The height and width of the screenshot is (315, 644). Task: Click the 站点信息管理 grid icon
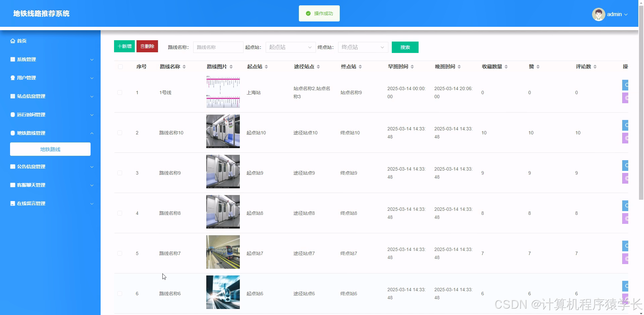pos(13,96)
